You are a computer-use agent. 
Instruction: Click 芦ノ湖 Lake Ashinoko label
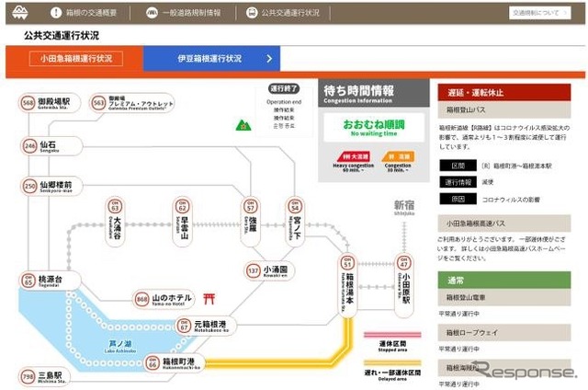pos(120,346)
